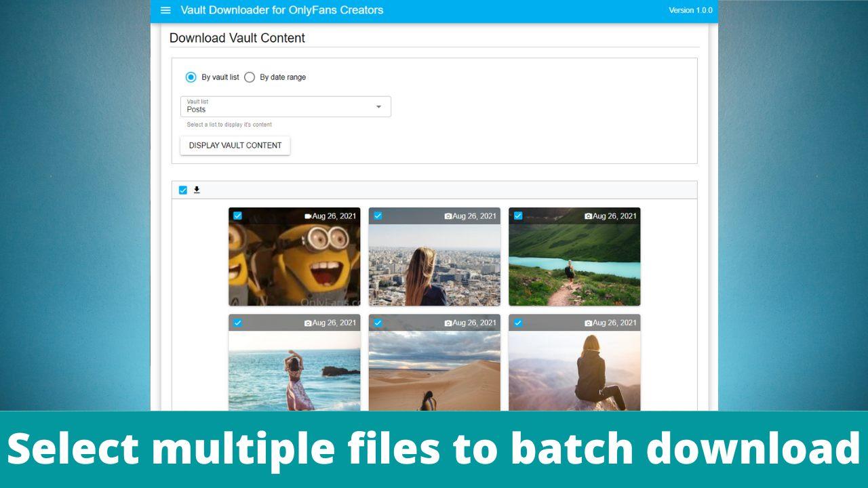868x488 pixels.
Task: Open the navigation hamburger menu
Action: pos(165,9)
